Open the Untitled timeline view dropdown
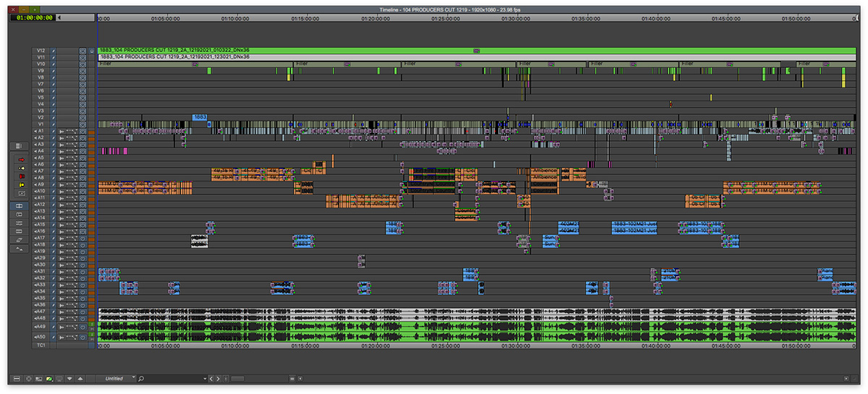The image size is (868, 394). [x=116, y=379]
